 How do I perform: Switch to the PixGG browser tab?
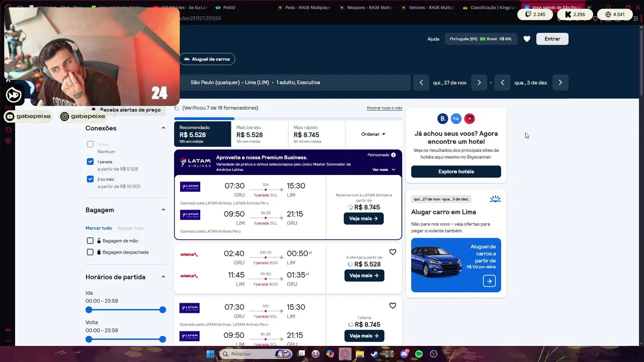point(229,8)
